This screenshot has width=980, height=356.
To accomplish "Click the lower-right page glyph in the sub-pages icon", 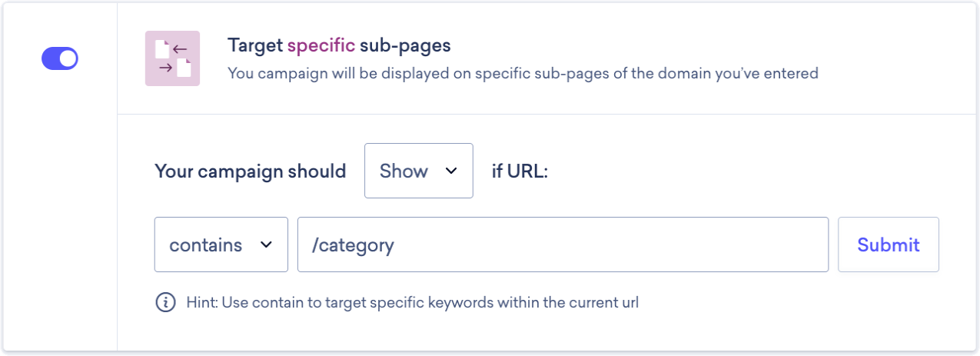I will click(184, 68).
